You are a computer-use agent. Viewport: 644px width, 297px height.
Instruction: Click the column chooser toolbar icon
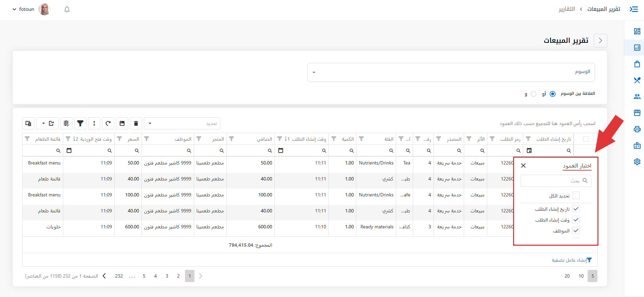click(28, 123)
